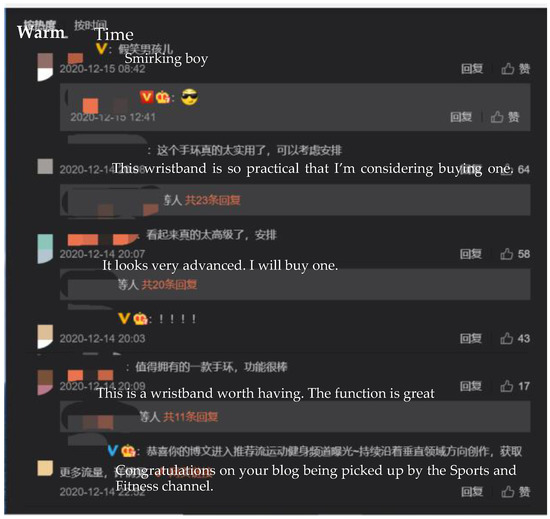Reply to the 2020-12-15 08:42 comment
The width and height of the screenshot is (550, 519).
click(472, 69)
